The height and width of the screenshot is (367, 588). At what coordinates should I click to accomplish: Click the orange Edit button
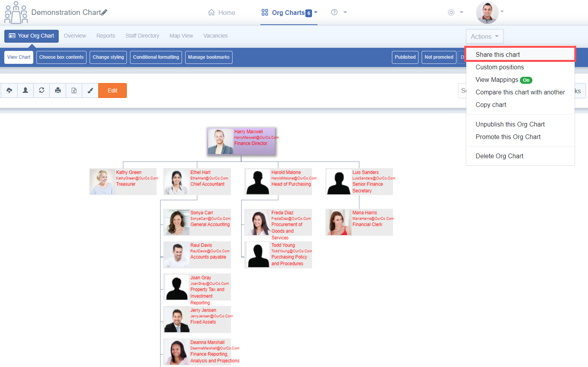pyautogui.click(x=112, y=90)
